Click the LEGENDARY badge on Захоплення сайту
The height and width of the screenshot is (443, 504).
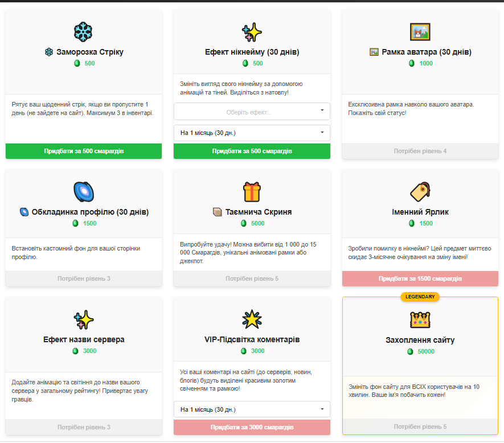(420, 297)
